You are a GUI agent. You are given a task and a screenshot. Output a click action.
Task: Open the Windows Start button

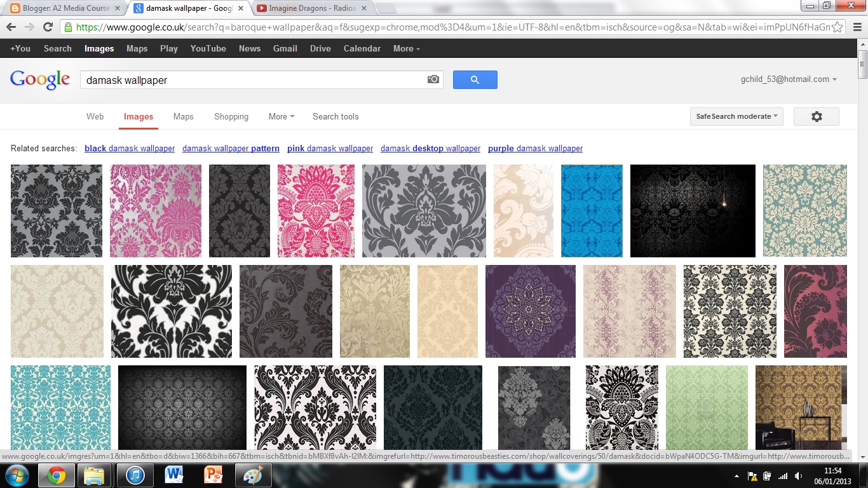[17, 475]
